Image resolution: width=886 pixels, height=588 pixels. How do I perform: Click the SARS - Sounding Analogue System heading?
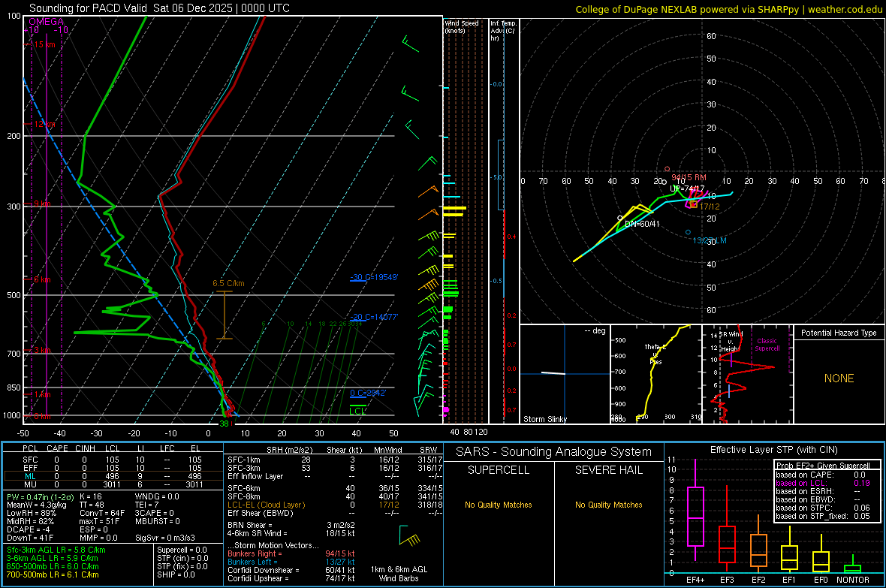tap(553, 452)
